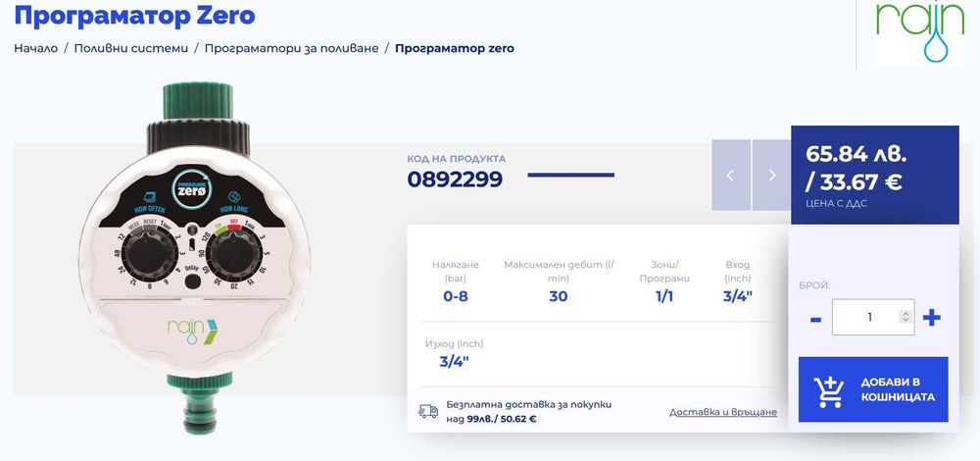The height and width of the screenshot is (461, 980).
Task: Click the product code 0892299
Action: (x=455, y=179)
